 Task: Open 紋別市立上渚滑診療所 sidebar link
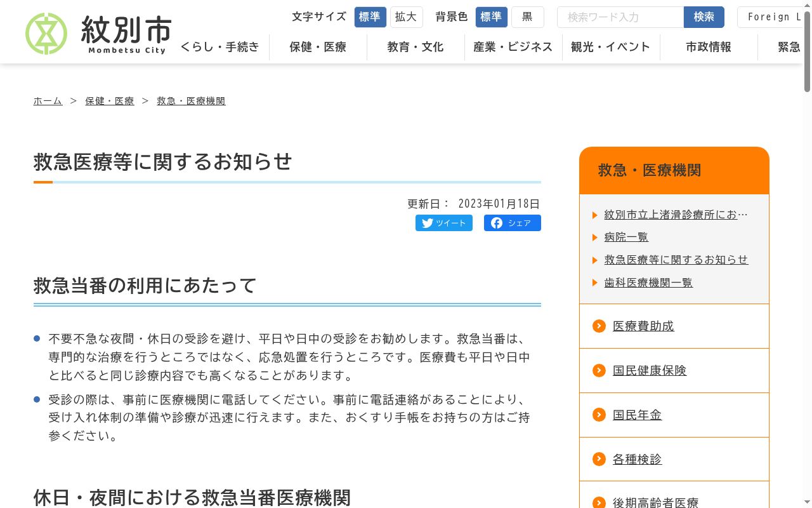pos(676,215)
